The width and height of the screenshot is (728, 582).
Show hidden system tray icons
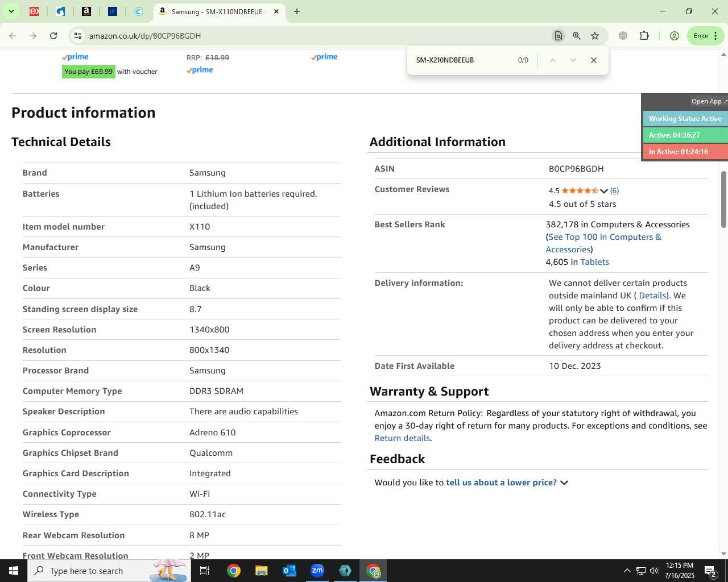627,571
